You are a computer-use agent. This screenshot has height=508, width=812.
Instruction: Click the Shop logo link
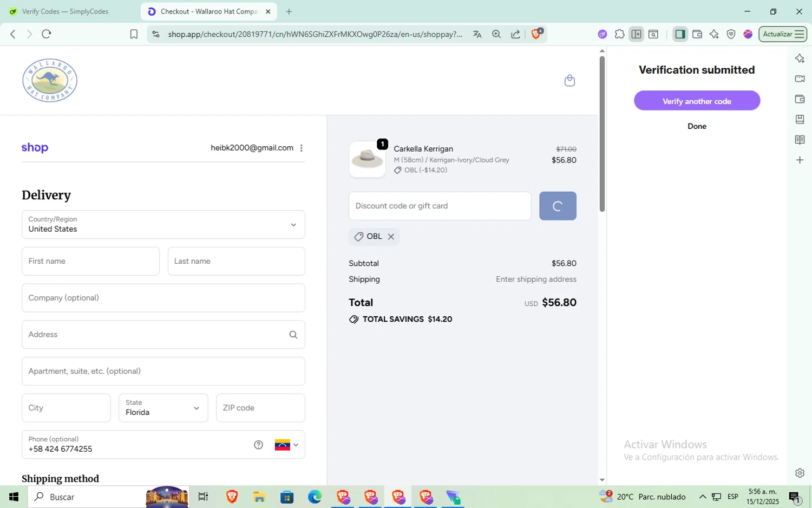[x=35, y=148]
